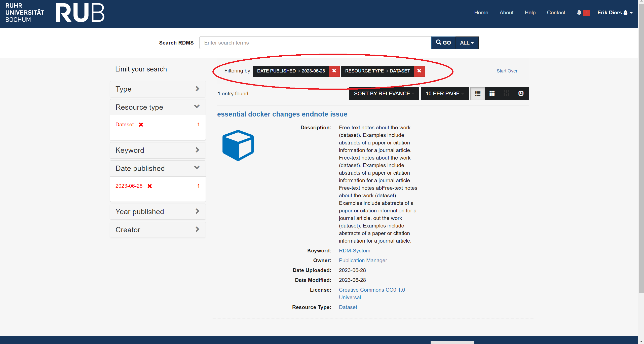Toggle off 2023-06-28 under Date published
Image resolution: width=644 pixels, height=344 pixels.
point(149,186)
